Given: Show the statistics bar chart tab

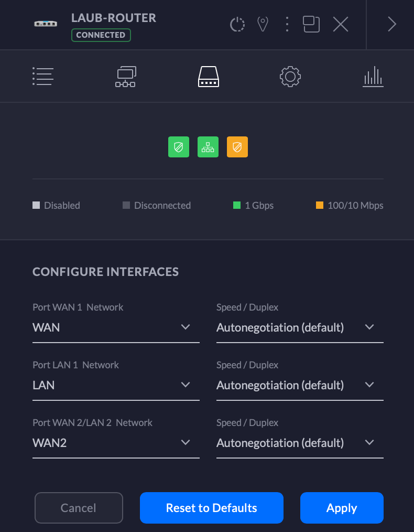Looking at the screenshot, I should point(373,77).
